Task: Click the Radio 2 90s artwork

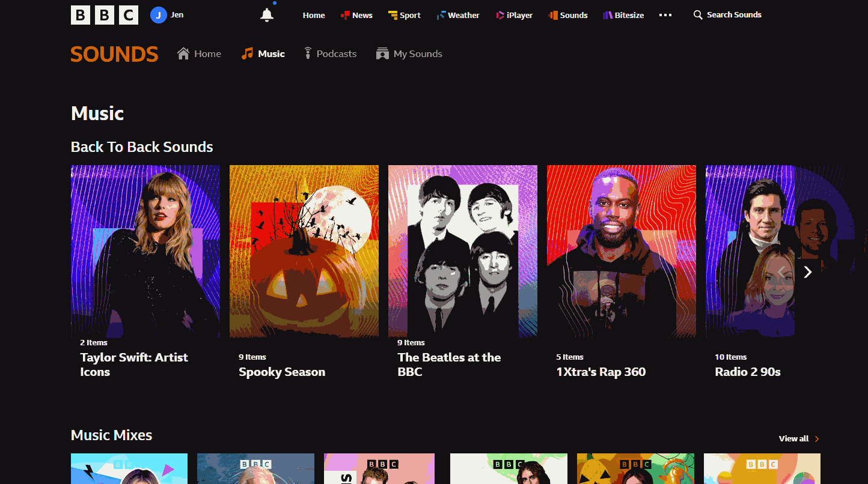Action: tap(780, 251)
